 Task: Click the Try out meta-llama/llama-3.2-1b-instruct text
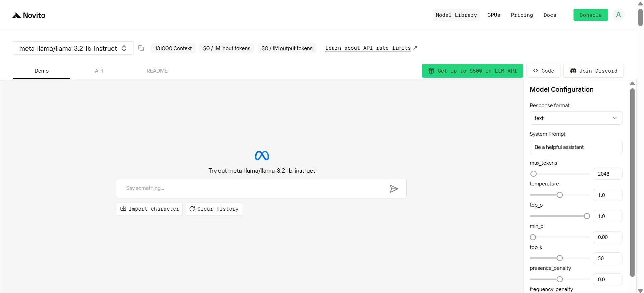click(262, 171)
